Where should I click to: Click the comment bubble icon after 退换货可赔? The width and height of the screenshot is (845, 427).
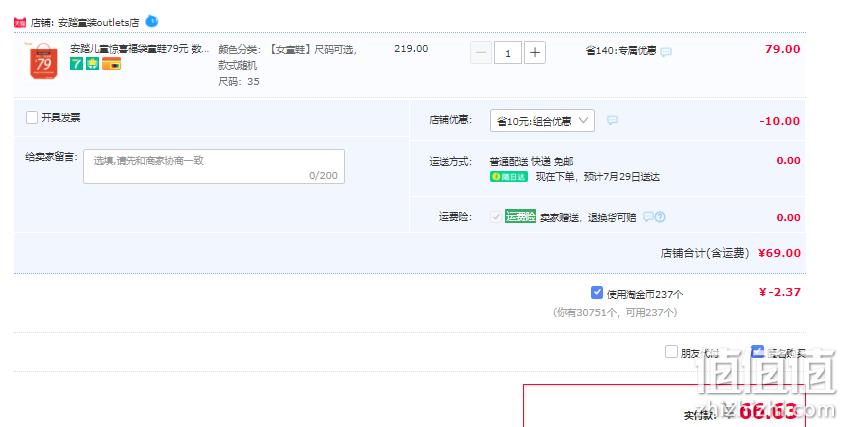click(648, 217)
